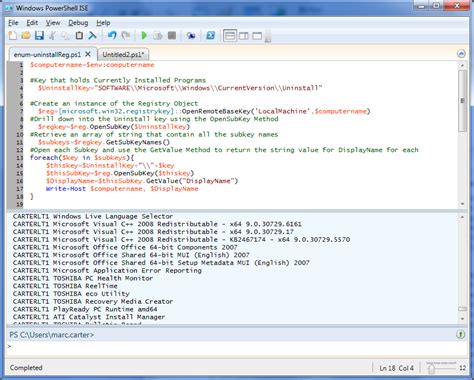Undo the last edit
474x380 pixels.
[x=112, y=35]
